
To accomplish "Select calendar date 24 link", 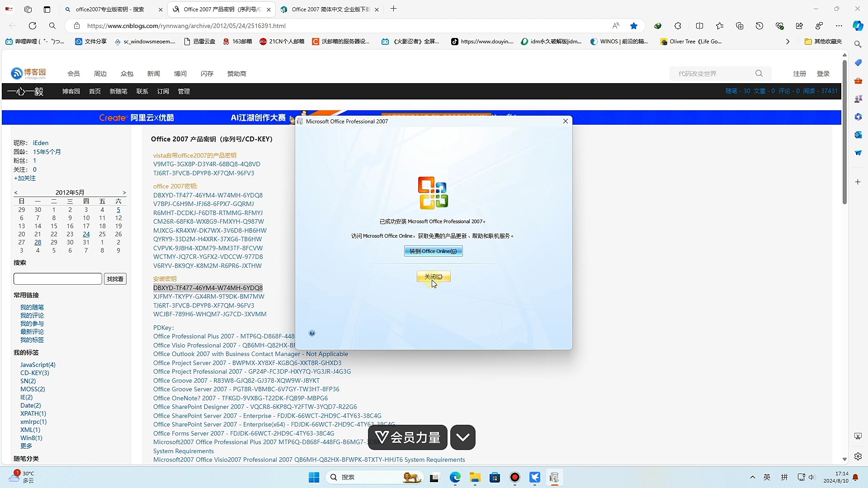I will pos(86,234).
